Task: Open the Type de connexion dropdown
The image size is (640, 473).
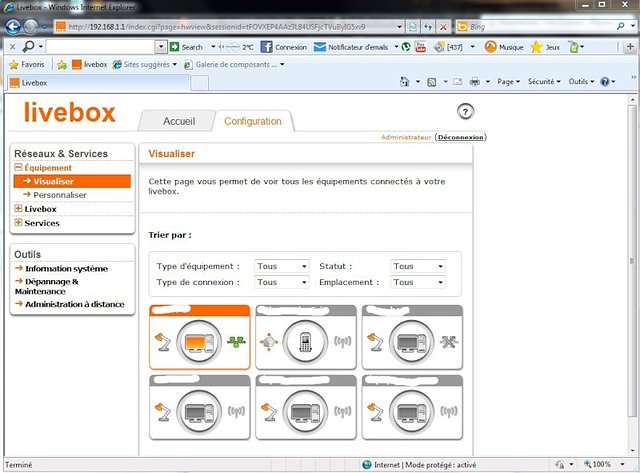Action: pos(282,283)
